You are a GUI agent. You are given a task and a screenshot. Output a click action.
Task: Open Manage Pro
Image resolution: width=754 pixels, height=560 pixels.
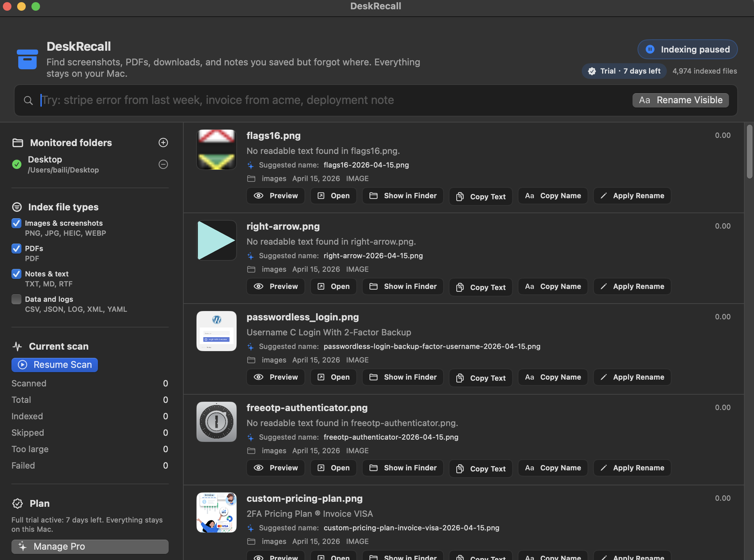pyautogui.click(x=90, y=546)
